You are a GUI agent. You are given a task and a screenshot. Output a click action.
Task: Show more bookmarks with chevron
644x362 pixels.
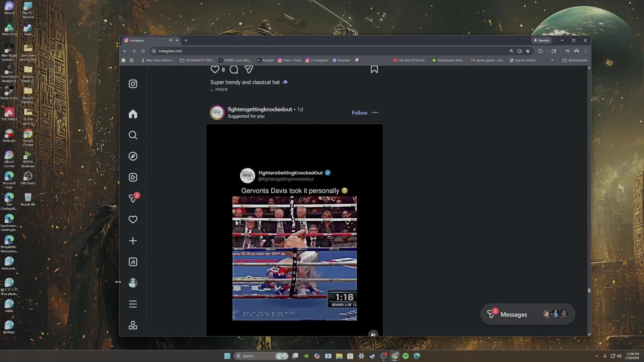tap(552, 60)
